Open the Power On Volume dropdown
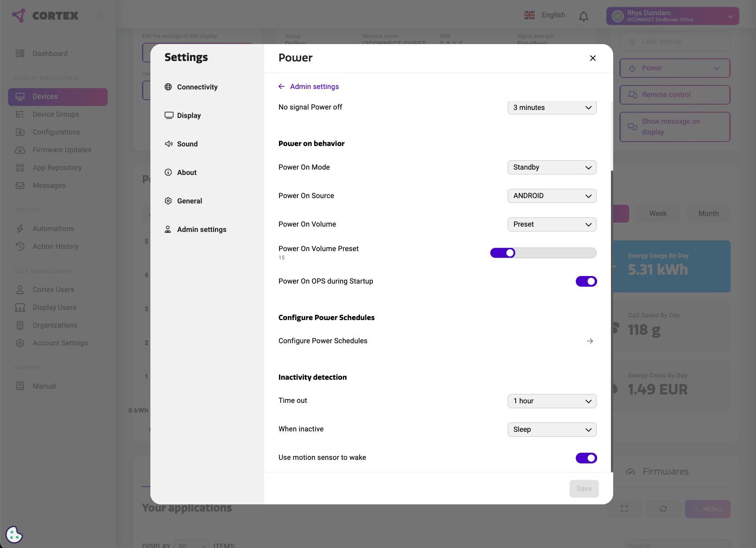The image size is (756, 548). pyautogui.click(x=552, y=224)
